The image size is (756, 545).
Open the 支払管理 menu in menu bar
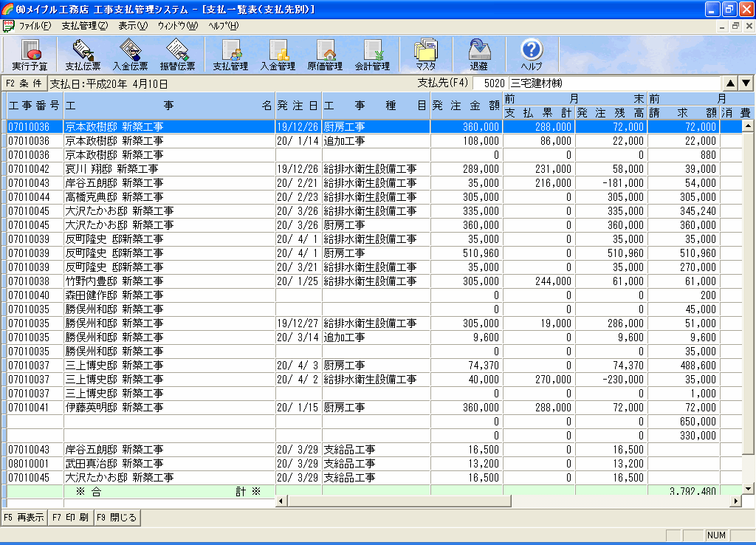pyautogui.click(x=84, y=25)
